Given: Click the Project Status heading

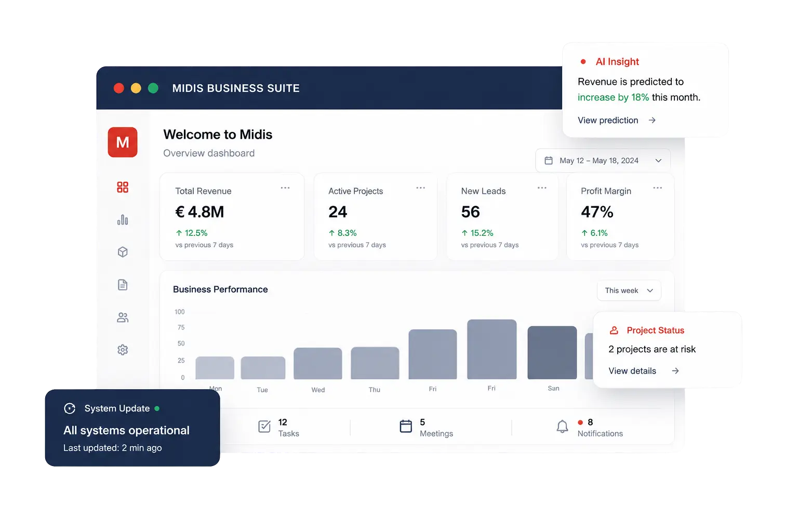Looking at the screenshot, I should [655, 330].
